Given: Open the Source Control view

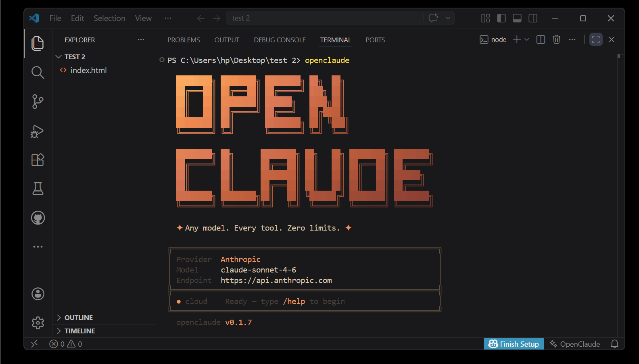Looking at the screenshot, I should (38, 102).
